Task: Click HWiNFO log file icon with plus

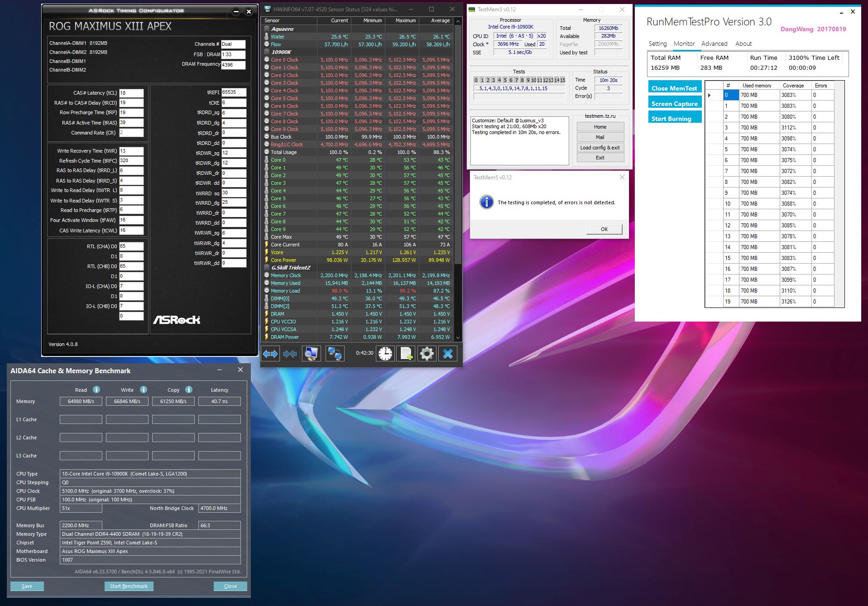Action: point(406,354)
